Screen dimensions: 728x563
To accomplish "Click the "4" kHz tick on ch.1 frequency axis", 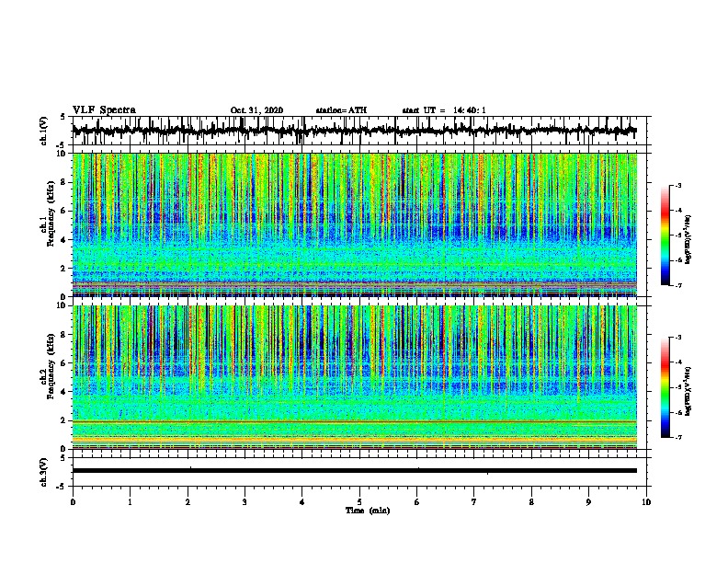I will coord(64,240).
